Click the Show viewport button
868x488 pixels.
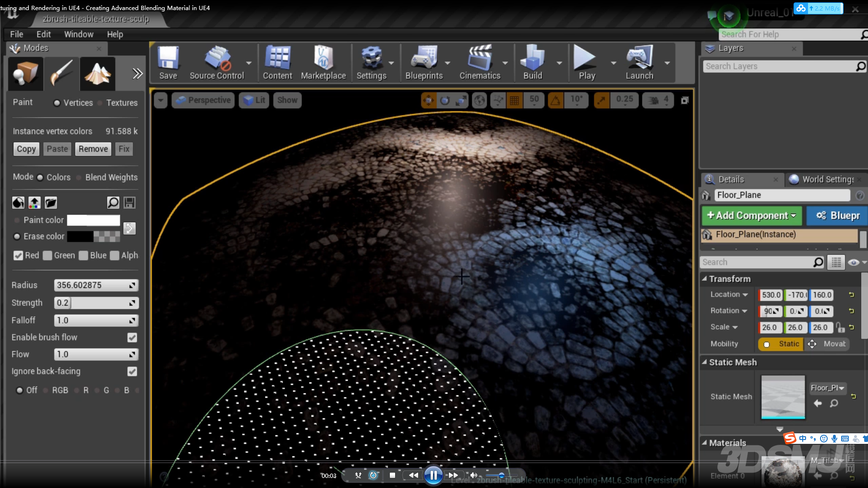point(287,100)
